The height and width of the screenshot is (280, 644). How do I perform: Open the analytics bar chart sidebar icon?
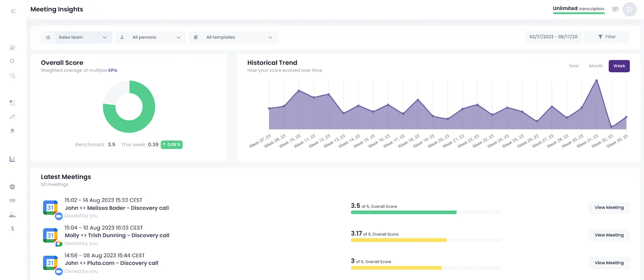tap(12, 159)
